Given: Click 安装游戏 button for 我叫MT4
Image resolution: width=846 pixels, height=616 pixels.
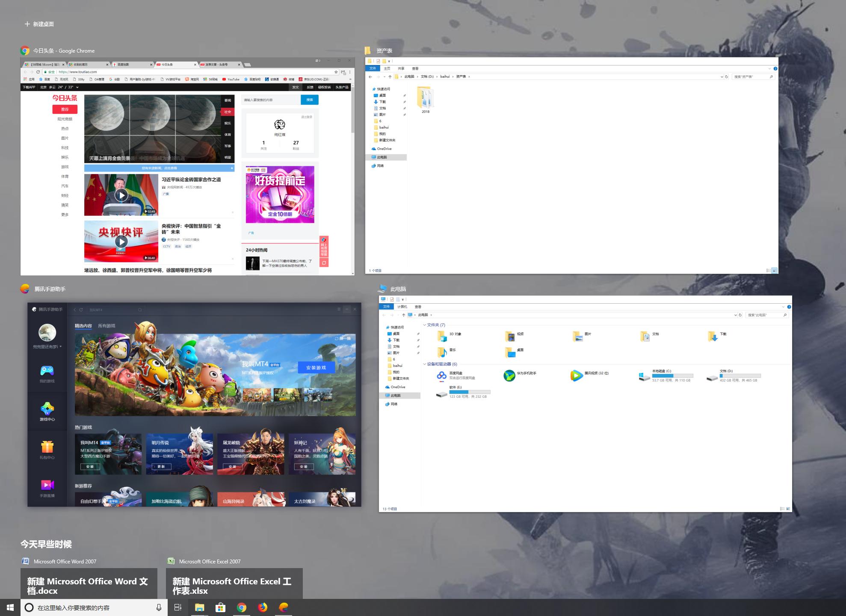Looking at the screenshot, I should 317,368.
